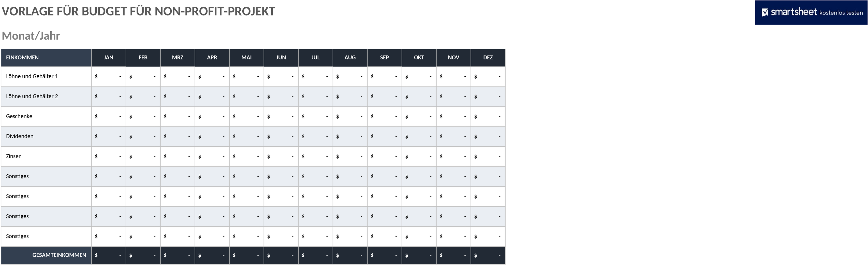Select the MAI cell for Zinsen
868x265 pixels.
(x=247, y=157)
